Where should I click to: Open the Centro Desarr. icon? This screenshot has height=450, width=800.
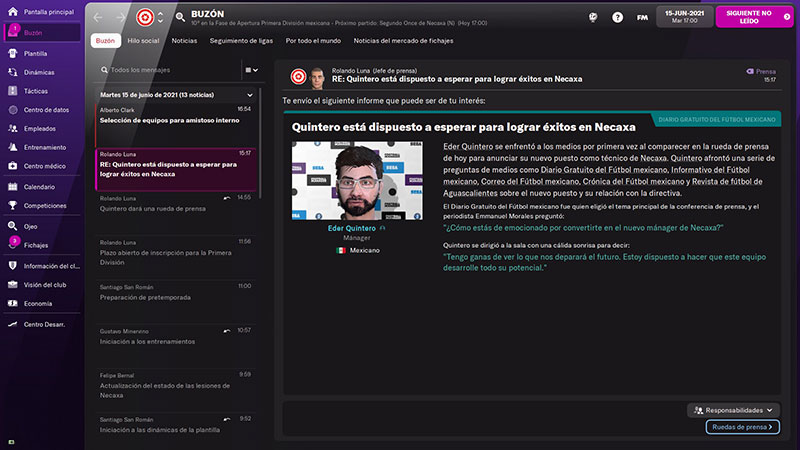pos(13,324)
